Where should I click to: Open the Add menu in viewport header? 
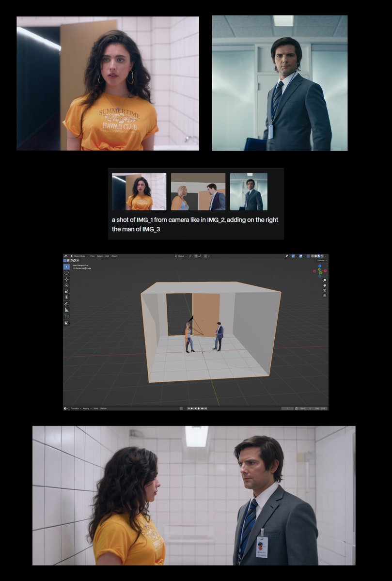(x=107, y=256)
